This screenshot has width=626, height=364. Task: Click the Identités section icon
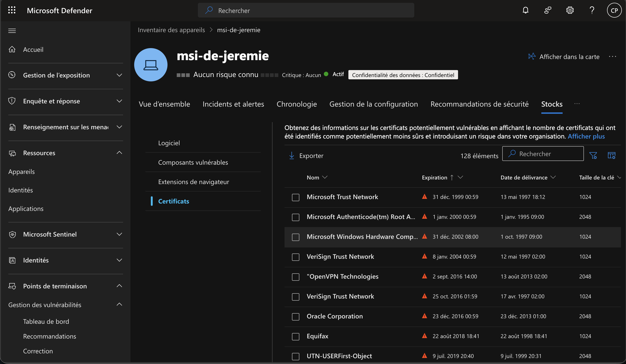point(12,260)
